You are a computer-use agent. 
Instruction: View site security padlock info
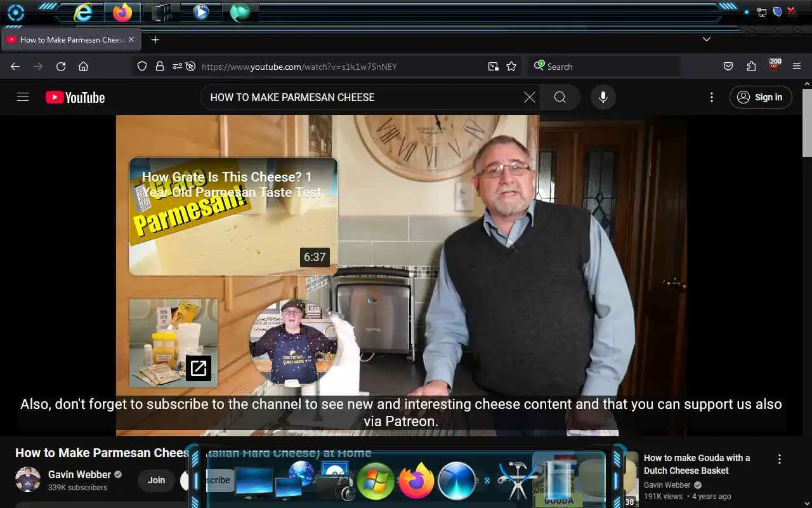(160, 66)
